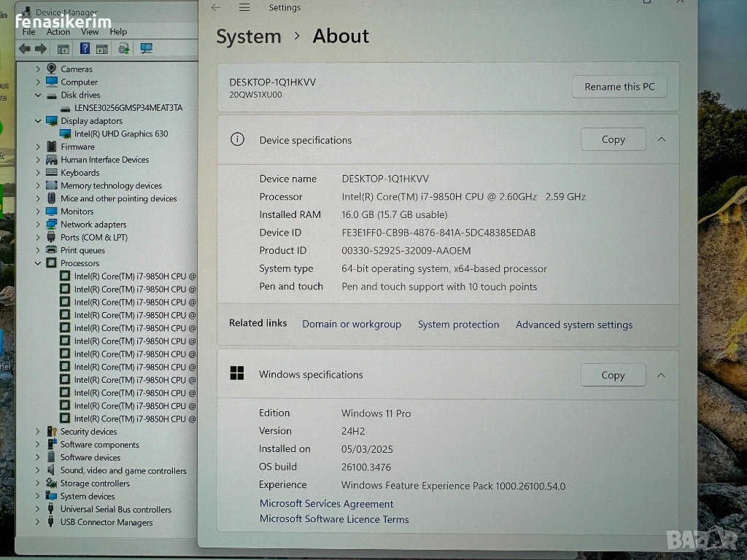Open Microsoft Software Licence Terms link
Screen dimensions: 747x560
click(334, 519)
